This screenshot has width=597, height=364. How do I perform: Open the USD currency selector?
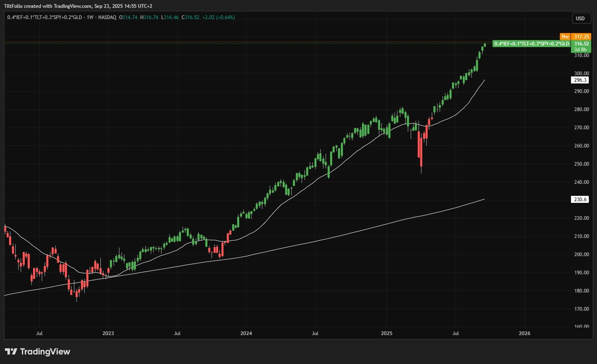[x=580, y=18]
